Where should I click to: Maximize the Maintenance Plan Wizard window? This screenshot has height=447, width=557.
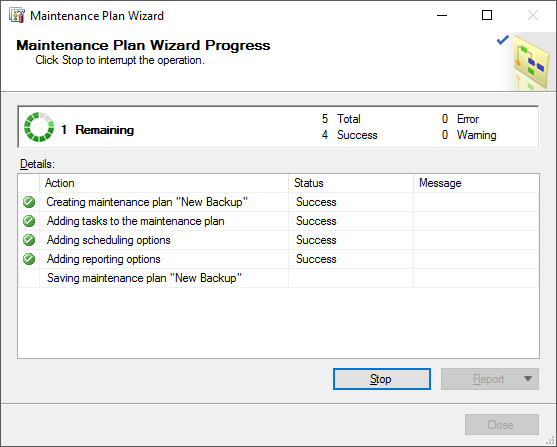[487, 15]
